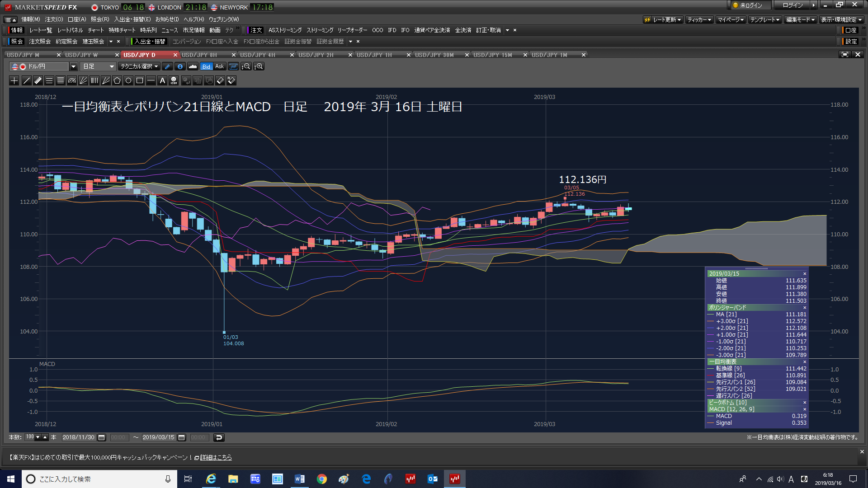Select the eraser tool

click(220, 81)
